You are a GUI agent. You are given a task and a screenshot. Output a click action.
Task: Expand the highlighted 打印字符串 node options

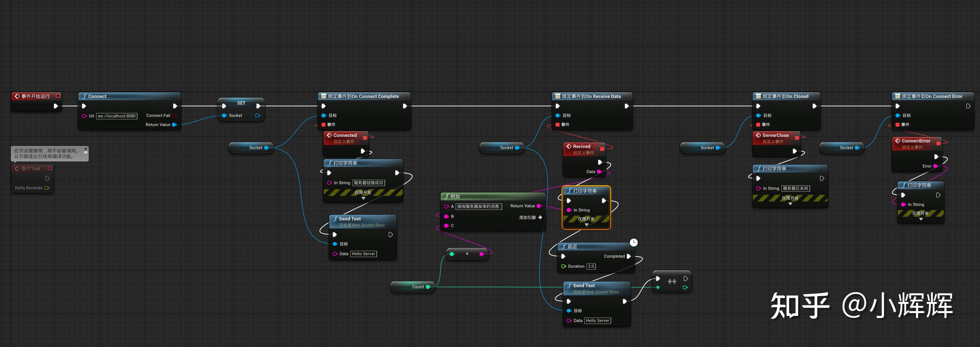586,225
